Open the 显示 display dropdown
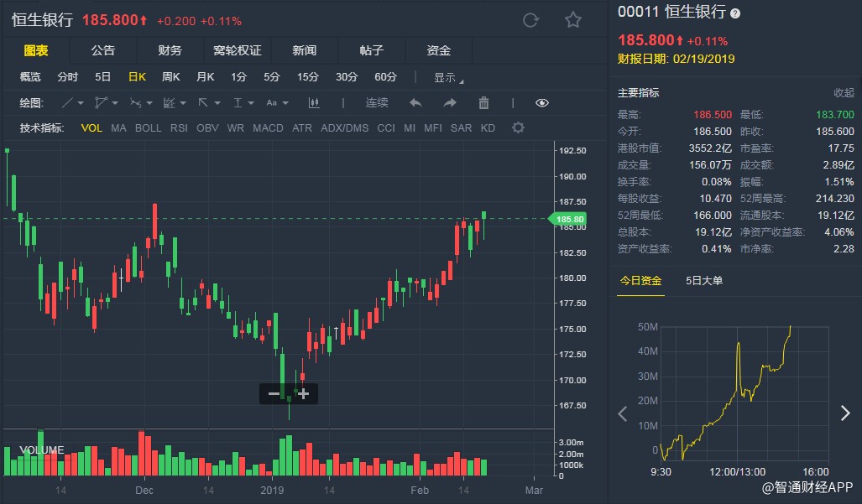The width and height of the screenshot is (862, 504). click(x=448, y=77)
